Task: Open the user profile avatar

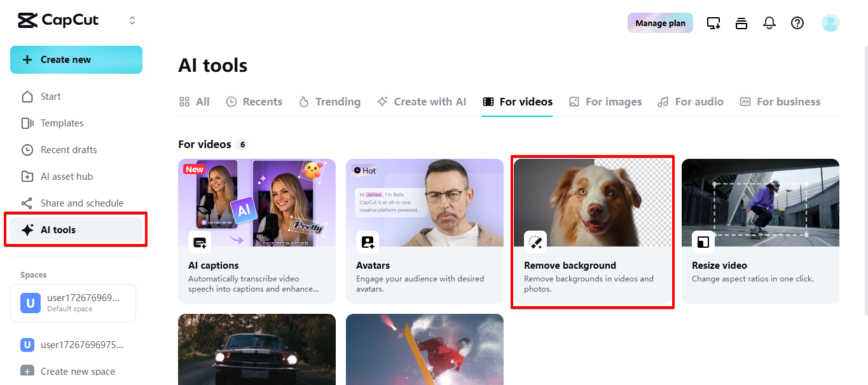Action: click(830, 24)
